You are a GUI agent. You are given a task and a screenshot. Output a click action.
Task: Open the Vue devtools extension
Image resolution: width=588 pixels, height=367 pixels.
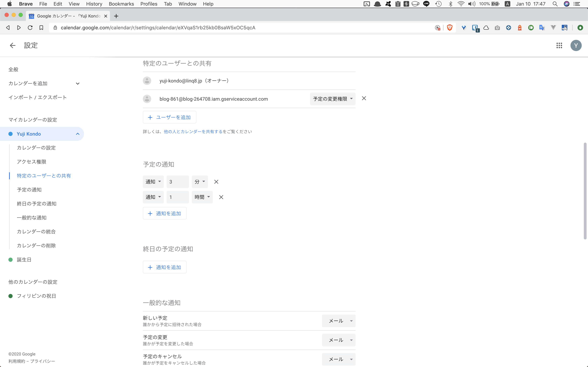pyautogui.click(x=553, y=27)
